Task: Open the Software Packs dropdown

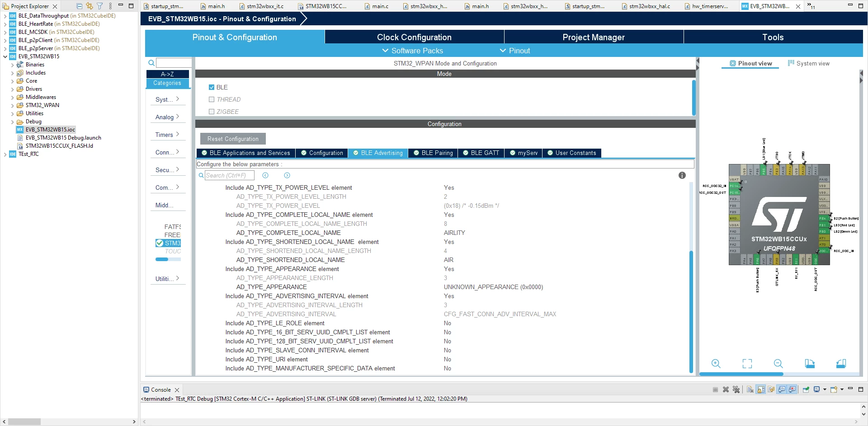Action: point(412,51)
